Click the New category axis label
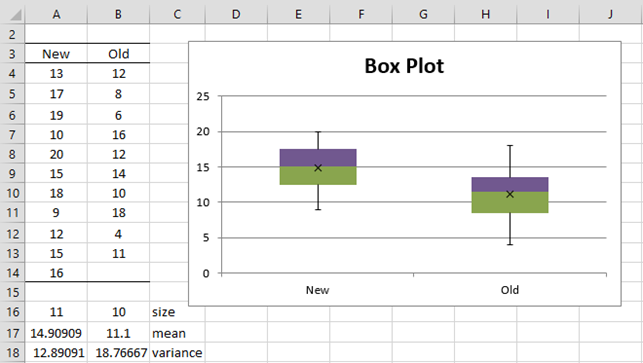 tap(317, 290)
